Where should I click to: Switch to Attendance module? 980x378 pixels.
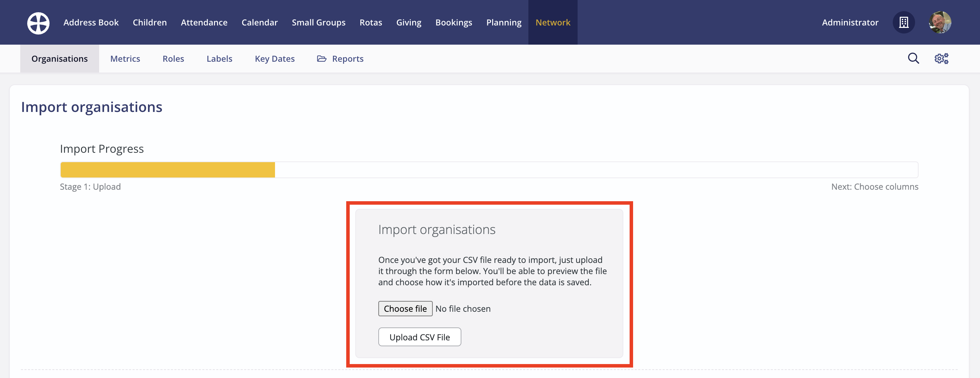pos(204,22)
